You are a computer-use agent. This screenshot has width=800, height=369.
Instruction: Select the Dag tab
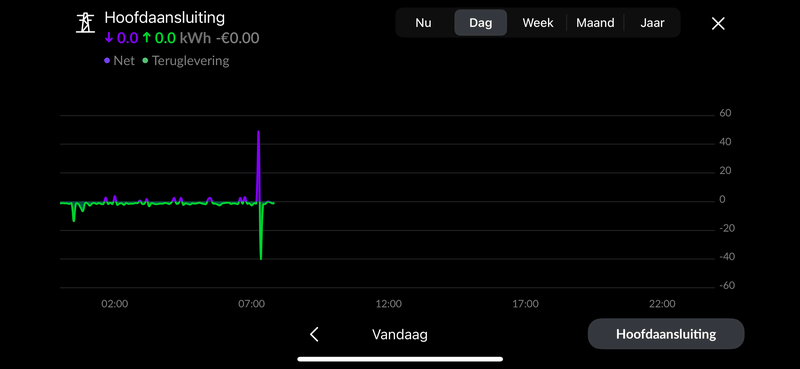coord(481,23)
